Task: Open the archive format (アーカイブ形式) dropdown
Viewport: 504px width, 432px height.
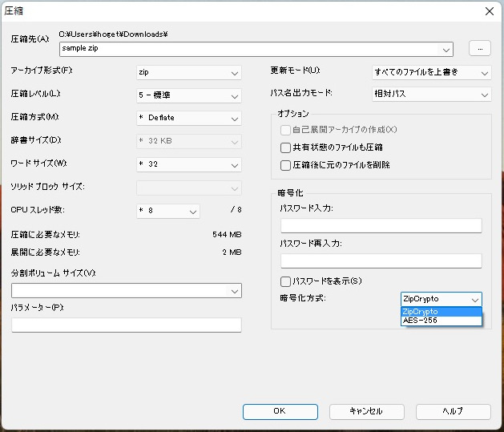Action: coord(189,73)
